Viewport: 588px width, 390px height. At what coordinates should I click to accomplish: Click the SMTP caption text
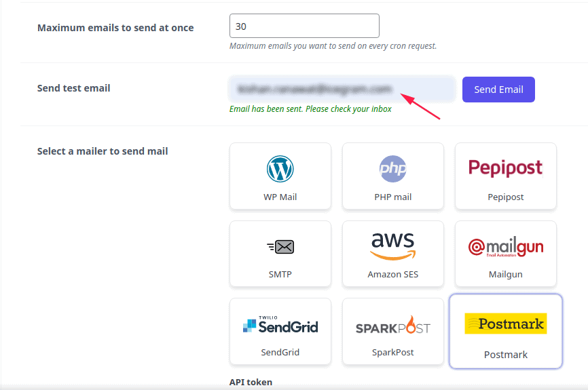pos(280,275)
